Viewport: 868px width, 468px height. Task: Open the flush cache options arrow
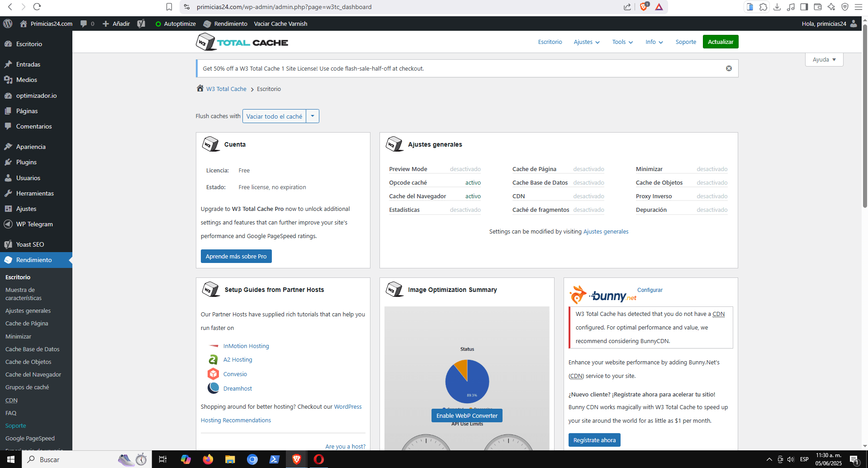point(313,116)
